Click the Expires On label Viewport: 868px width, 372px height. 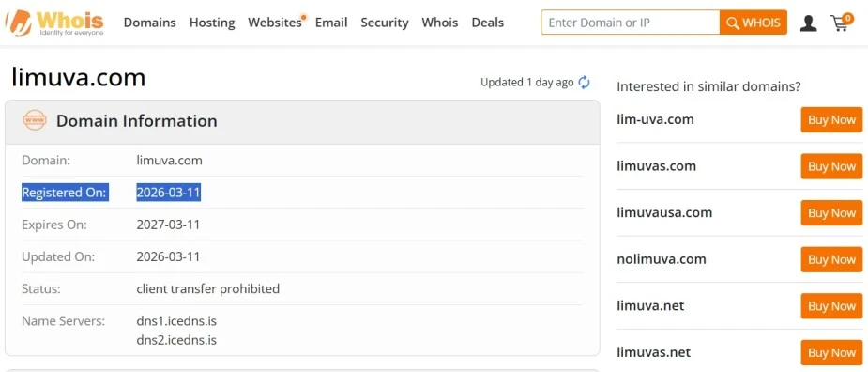[54, 225]
